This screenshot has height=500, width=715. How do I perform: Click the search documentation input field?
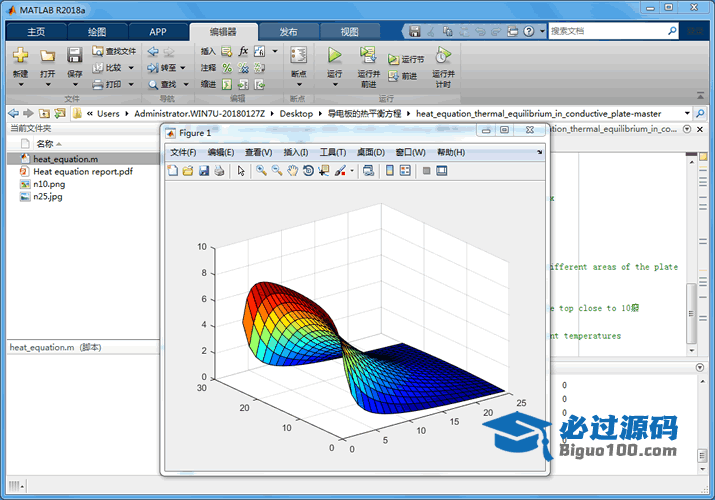pyautogui.click(x=608, y=31)
